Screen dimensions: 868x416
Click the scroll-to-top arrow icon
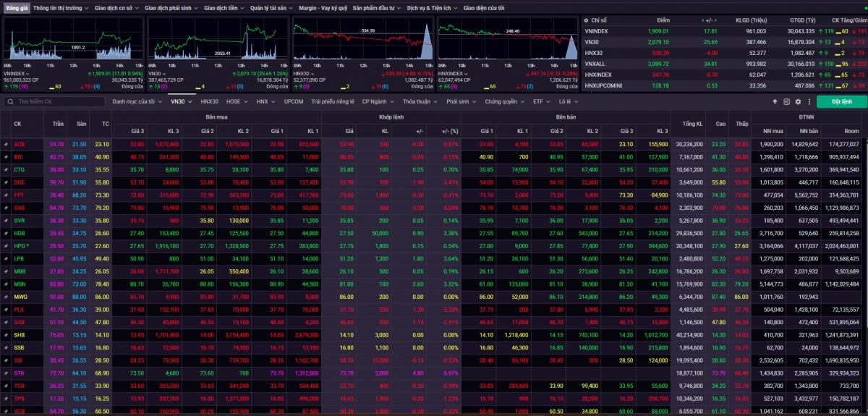coord(775,102)
